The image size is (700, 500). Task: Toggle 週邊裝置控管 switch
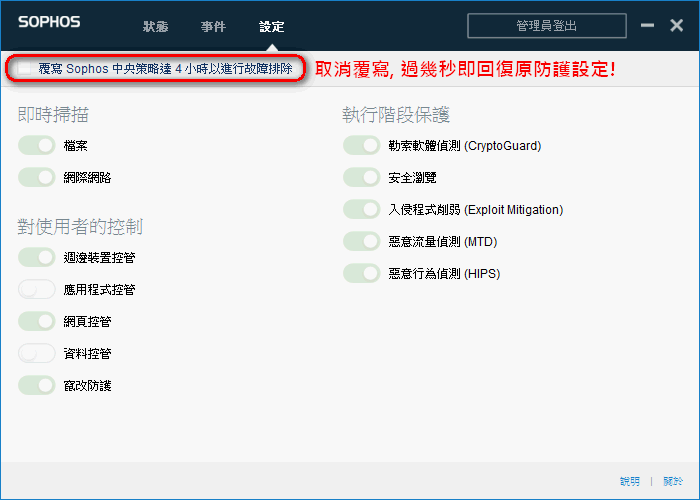point(37,257)
